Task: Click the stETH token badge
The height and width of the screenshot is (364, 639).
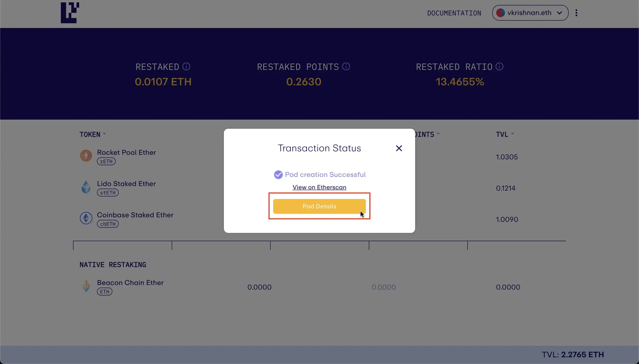Action: click(x=108, y=193)
